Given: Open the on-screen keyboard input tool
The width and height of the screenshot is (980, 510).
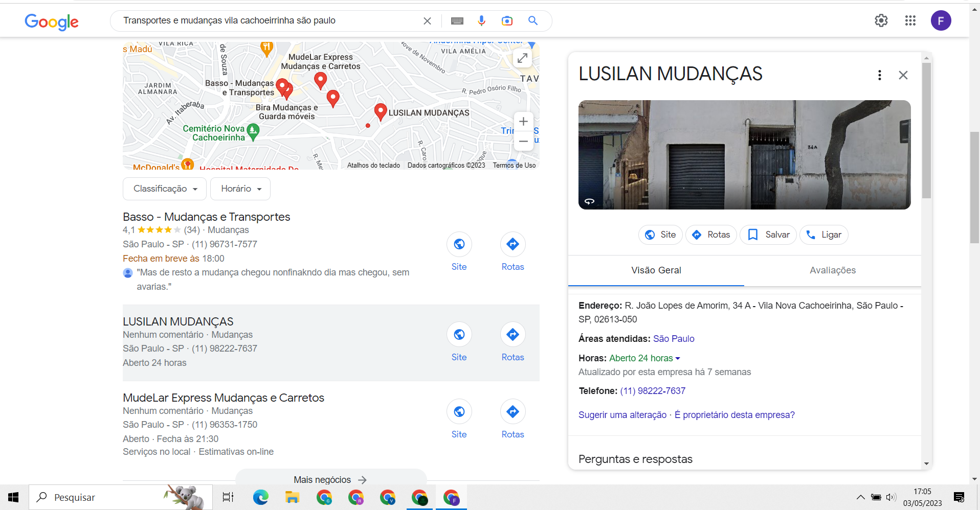Looking at the screenshot, I should (457, 21).
